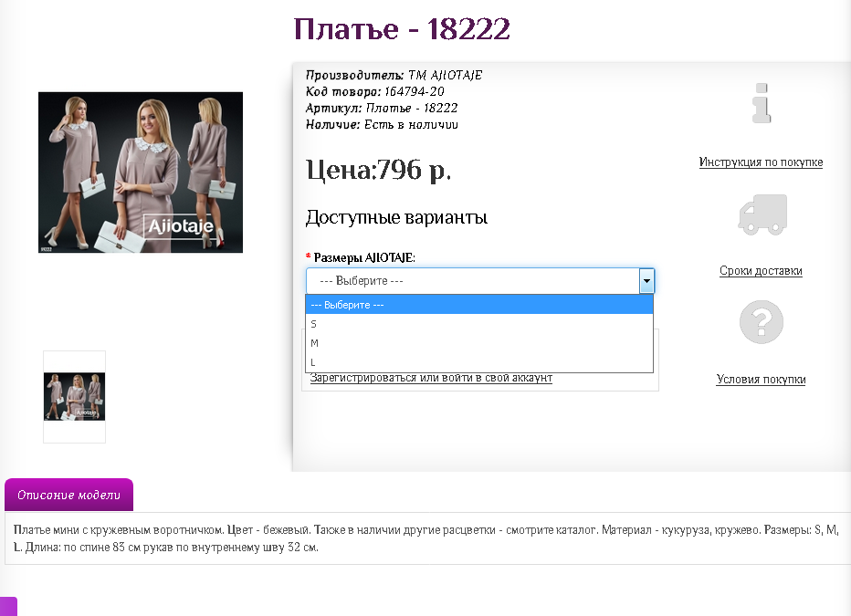
Task: Open Условия покупки link
Action: [x=762, y=379]
